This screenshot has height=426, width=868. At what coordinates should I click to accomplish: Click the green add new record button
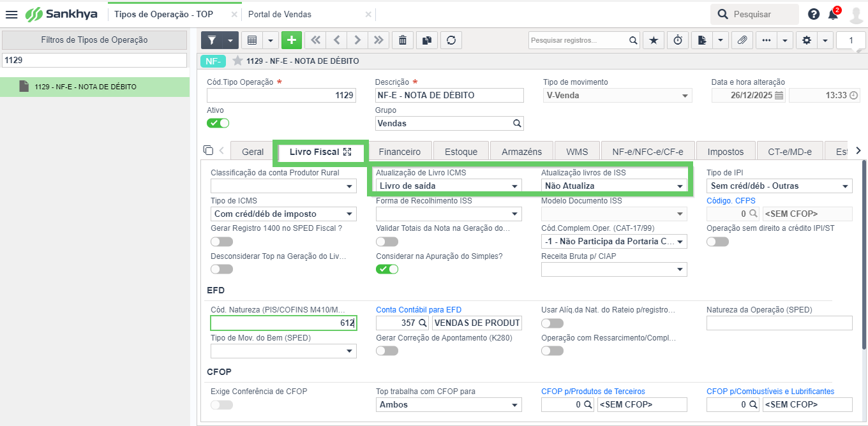292,40
